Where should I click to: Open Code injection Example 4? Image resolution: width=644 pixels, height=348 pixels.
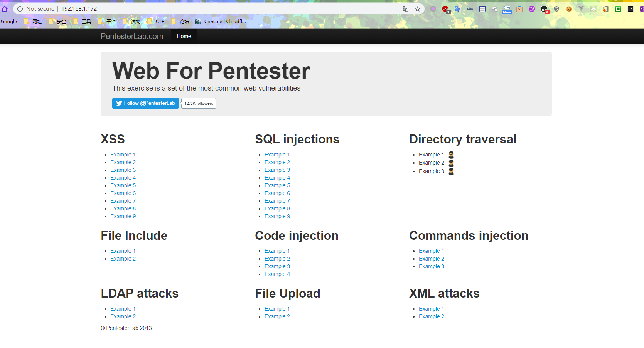point(277,274)
